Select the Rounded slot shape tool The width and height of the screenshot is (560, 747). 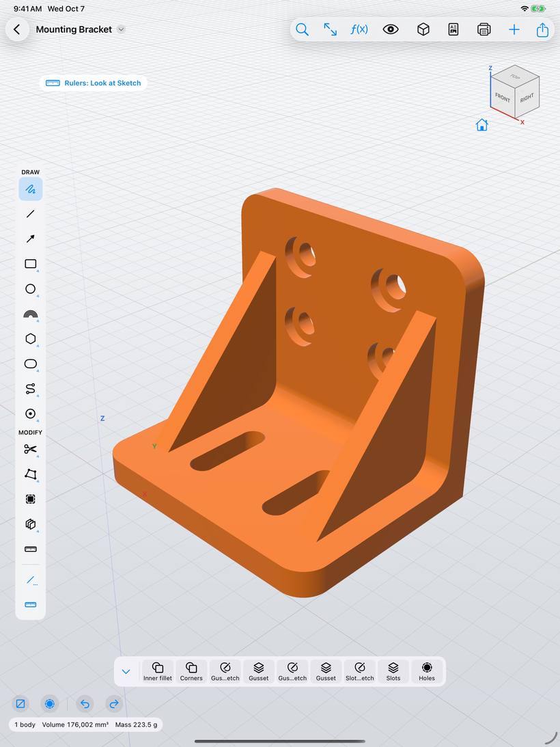click(x=31, y=364)
